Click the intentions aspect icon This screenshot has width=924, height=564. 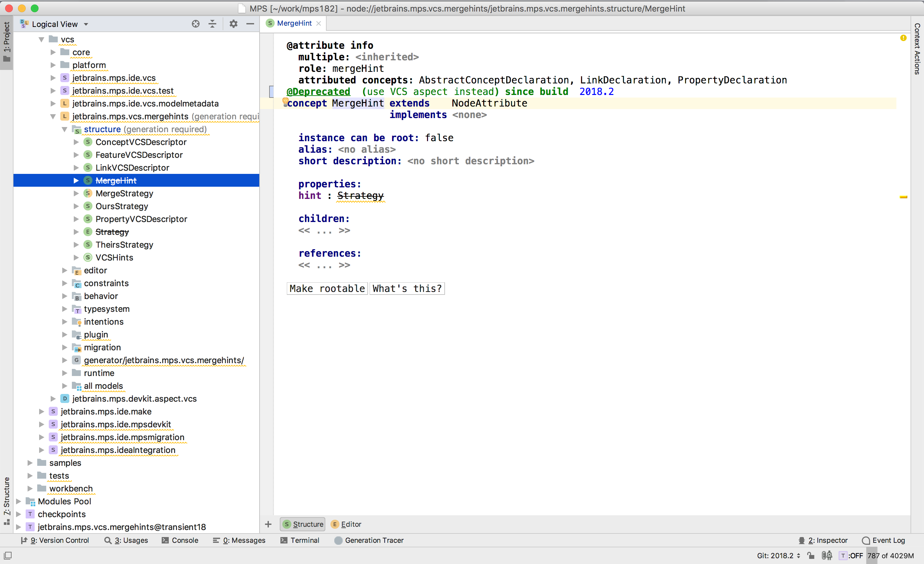coord(76,322)
